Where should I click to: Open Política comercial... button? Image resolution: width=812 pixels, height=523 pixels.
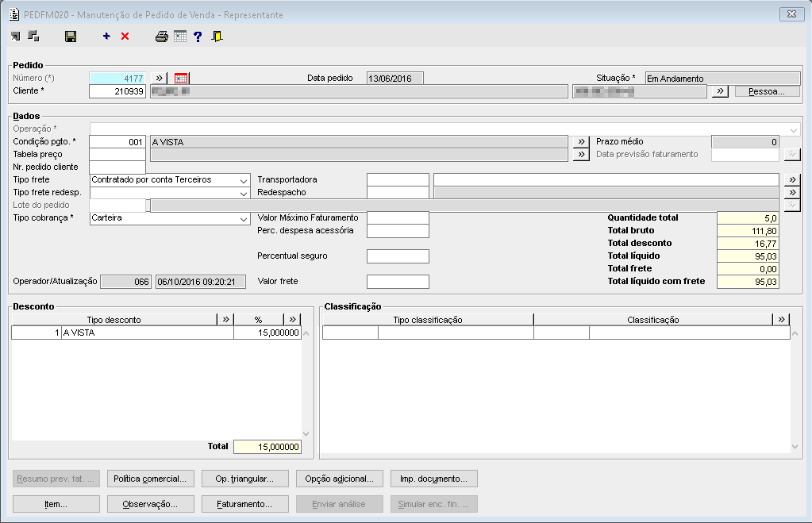150,479
